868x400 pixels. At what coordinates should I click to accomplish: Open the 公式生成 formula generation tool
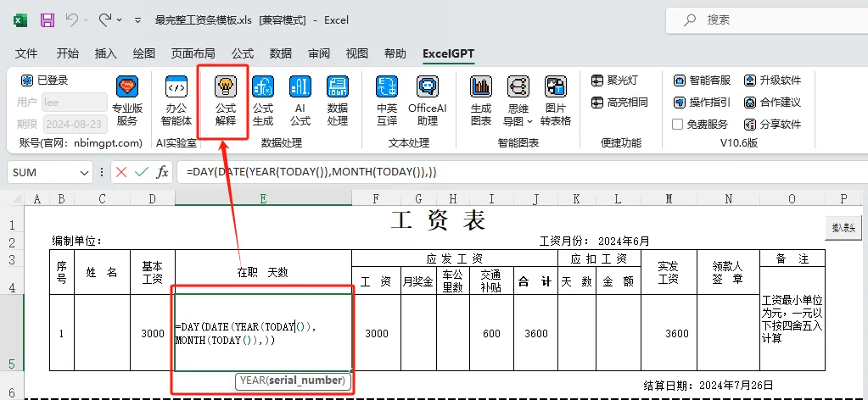[263, 101]
